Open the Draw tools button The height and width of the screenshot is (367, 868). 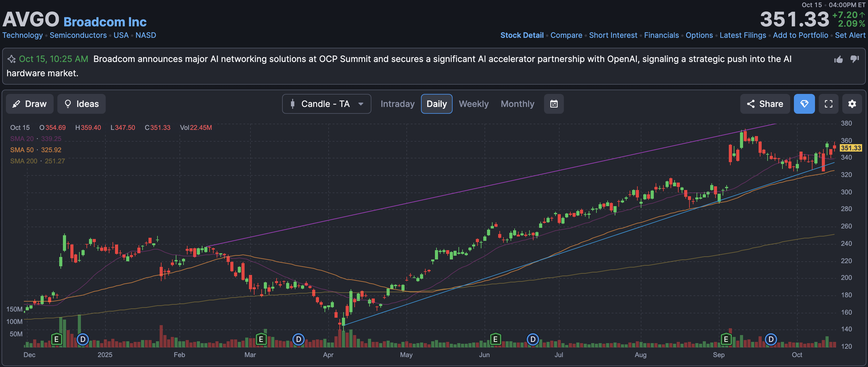tap(30, 104)
